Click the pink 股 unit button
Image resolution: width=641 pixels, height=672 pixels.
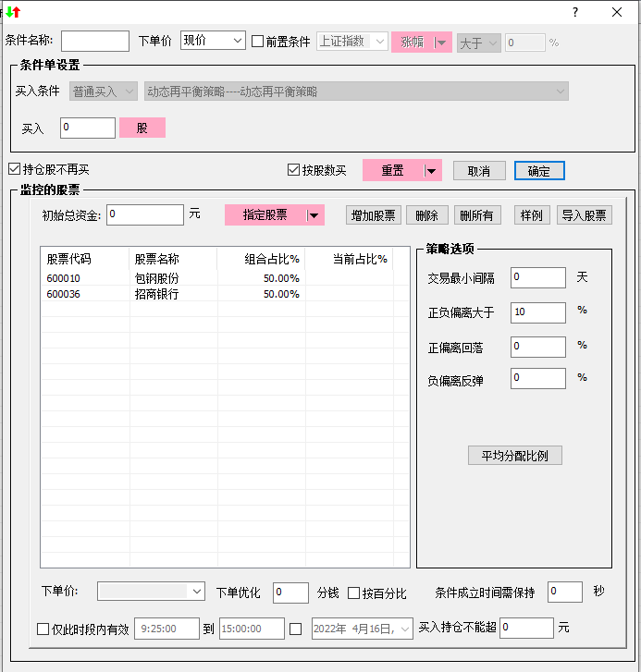click(x=142, y=128)
